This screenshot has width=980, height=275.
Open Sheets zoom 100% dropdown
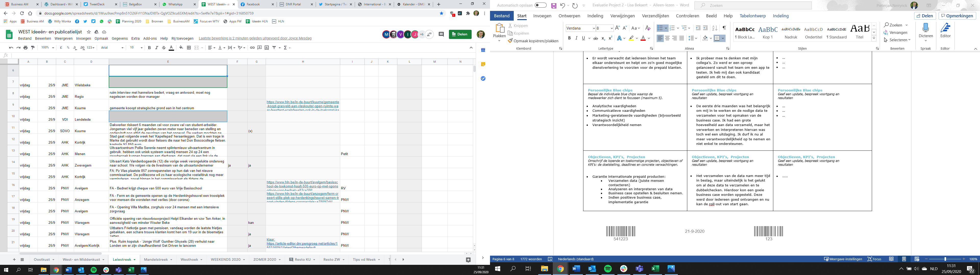[47, 48]
